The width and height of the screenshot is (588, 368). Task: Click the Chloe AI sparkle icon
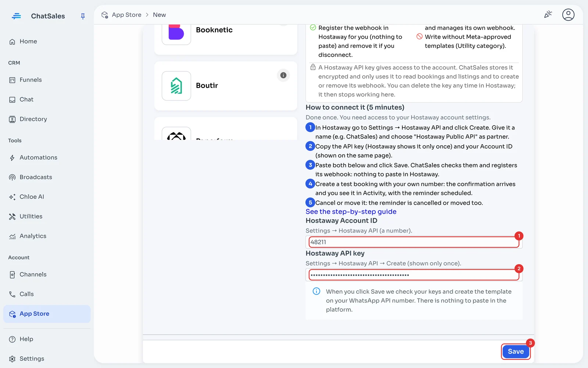tap(12, 197)
